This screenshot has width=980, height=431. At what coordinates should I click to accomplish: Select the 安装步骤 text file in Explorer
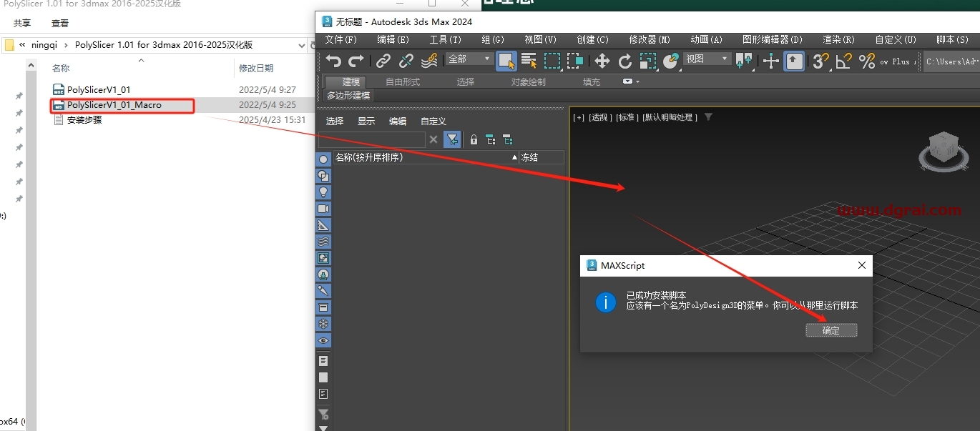tap(84, 120)
